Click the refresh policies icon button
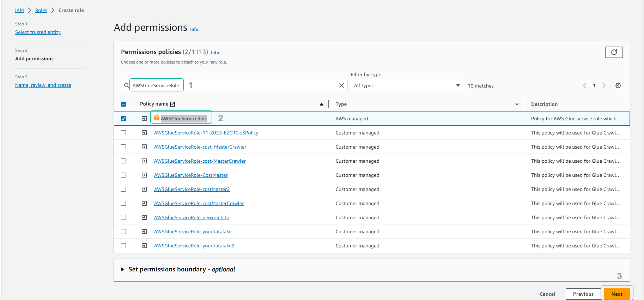Screen dimensions: 644x300 [x=614, y=52]
